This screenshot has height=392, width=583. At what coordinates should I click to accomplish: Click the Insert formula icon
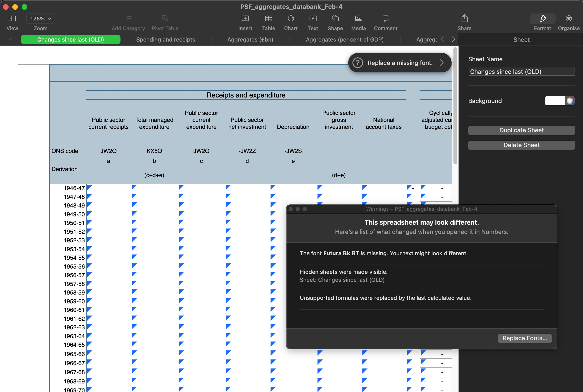click(245, 19)
